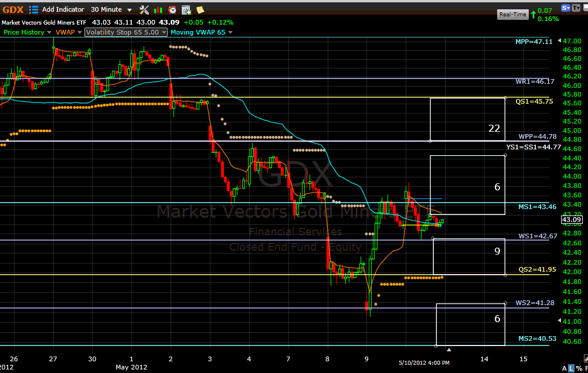Click the WPP=44.78 pivot label

tap(538, 136)
